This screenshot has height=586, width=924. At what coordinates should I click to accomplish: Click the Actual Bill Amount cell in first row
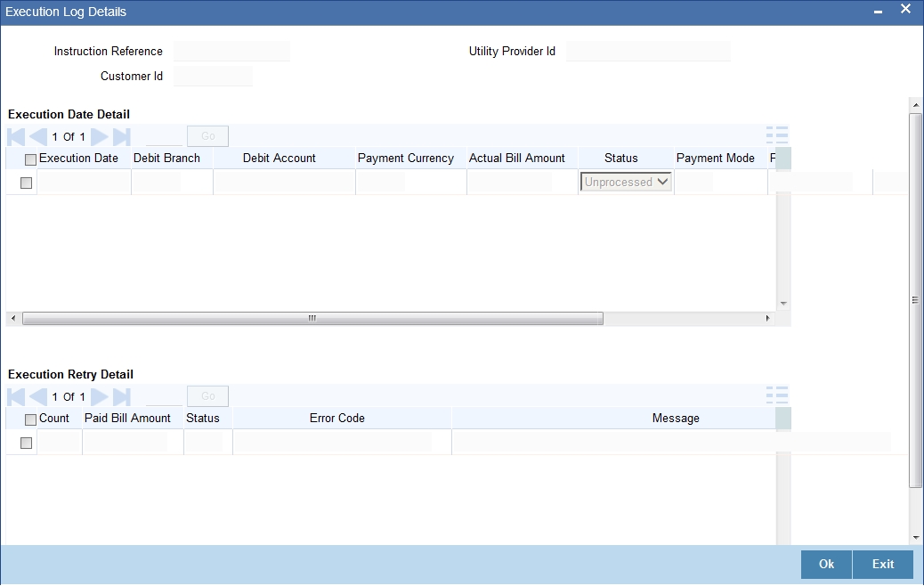[510, 183]
